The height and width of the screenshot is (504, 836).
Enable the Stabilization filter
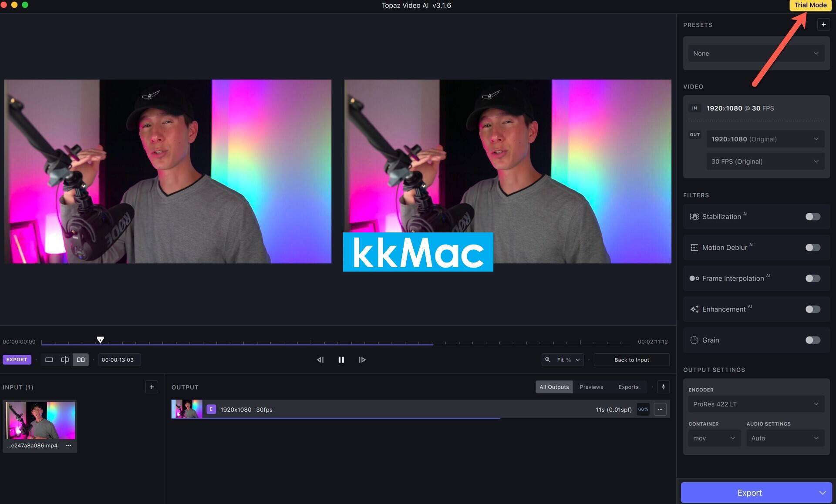click(x=812, y=217)
